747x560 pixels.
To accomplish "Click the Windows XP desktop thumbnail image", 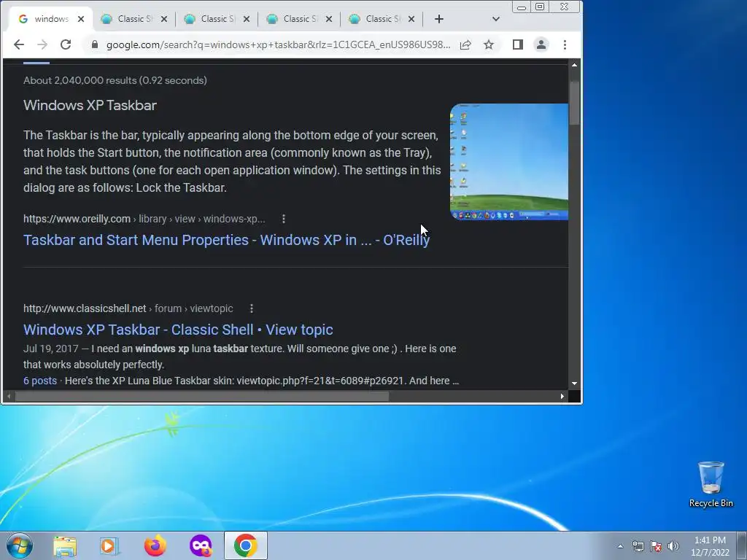I will click(x=508, y=162).
